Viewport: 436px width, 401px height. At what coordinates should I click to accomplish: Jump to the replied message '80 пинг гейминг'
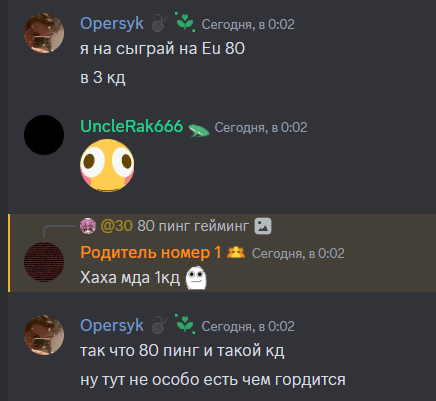tap(193, 226)
